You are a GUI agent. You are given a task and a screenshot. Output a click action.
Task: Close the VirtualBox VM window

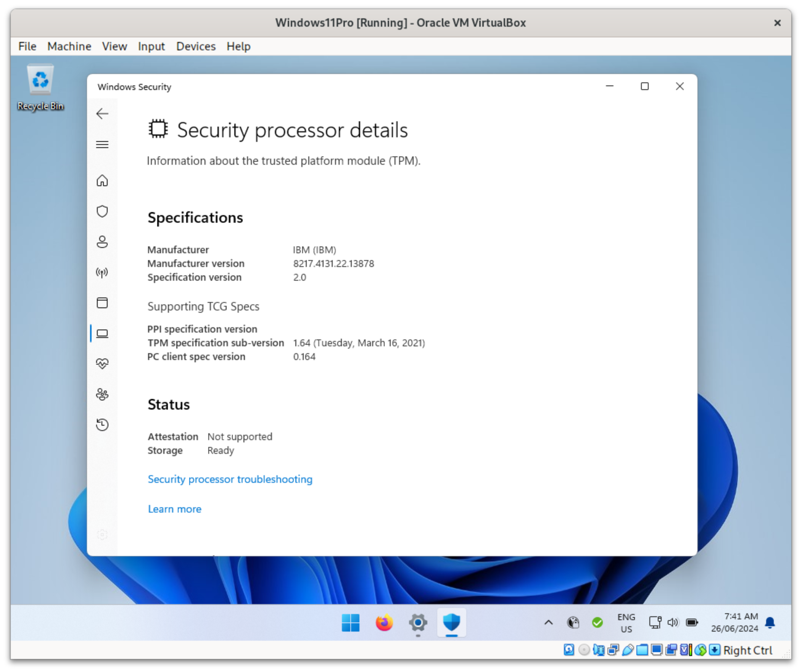point(778,23)
